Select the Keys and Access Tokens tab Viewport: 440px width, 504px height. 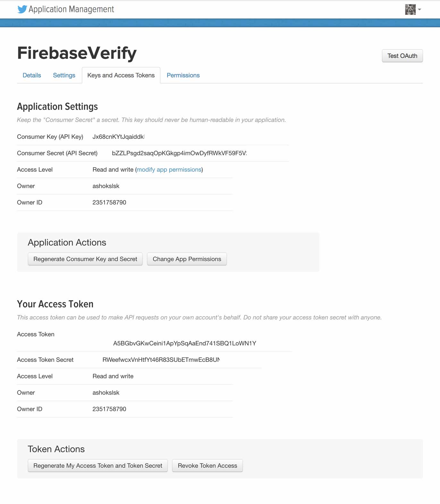(x=121, y=75)
